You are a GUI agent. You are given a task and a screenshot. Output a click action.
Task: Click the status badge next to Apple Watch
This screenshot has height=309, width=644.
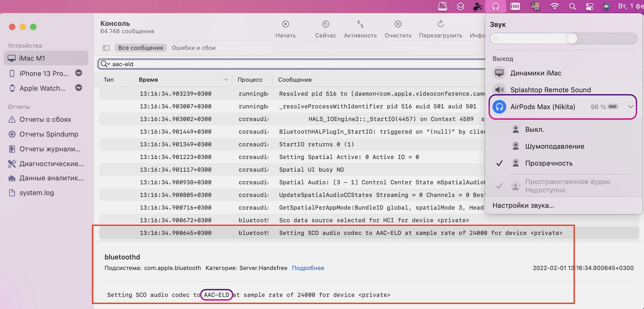(79, 88)
